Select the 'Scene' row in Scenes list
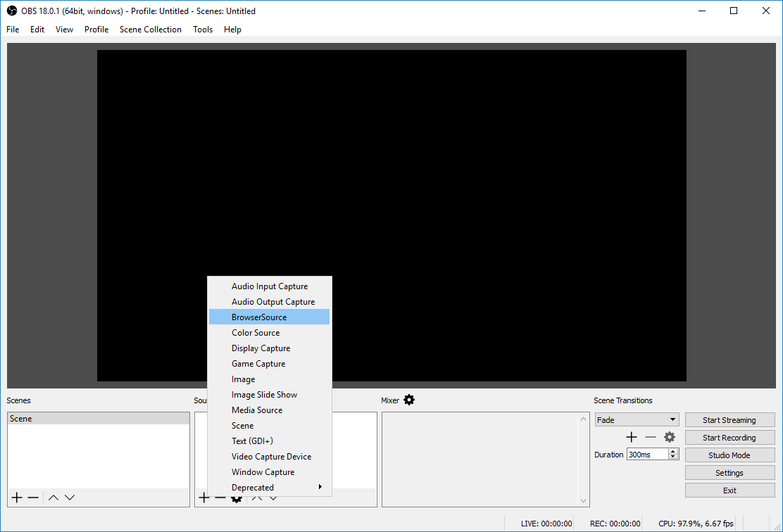 (x=99, y=418)
